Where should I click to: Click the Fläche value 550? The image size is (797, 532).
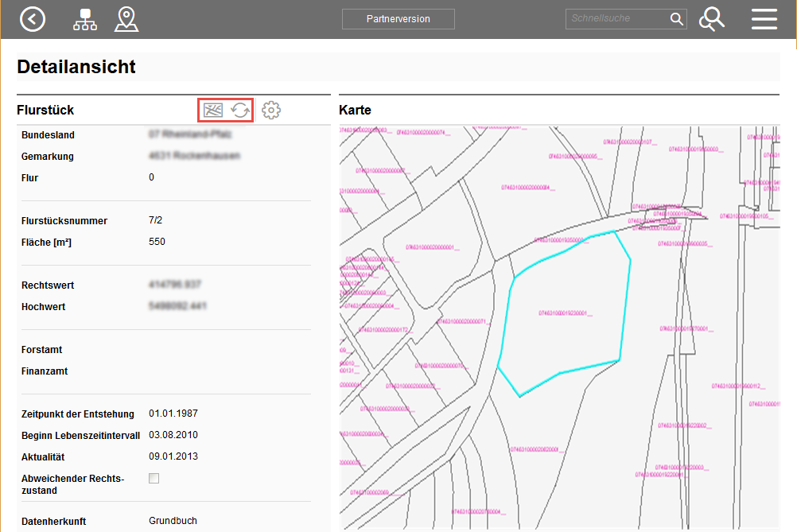[157, 242]
